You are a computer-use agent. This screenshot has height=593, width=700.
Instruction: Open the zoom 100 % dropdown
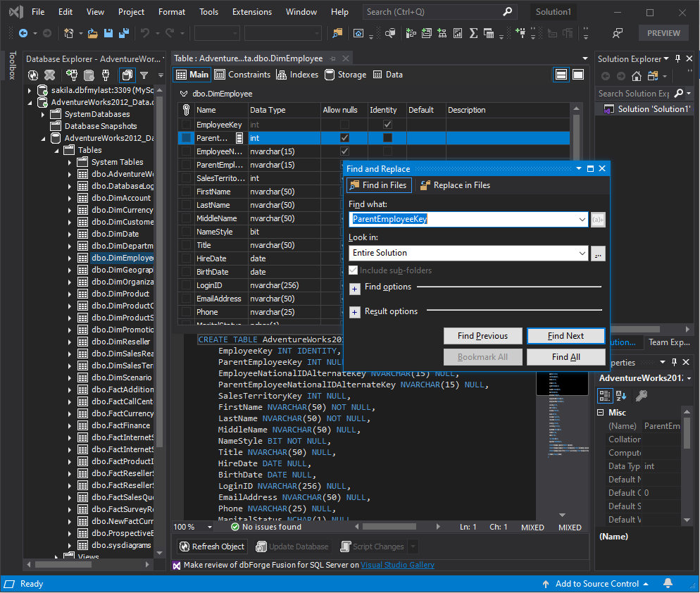(x=210, y=527)
